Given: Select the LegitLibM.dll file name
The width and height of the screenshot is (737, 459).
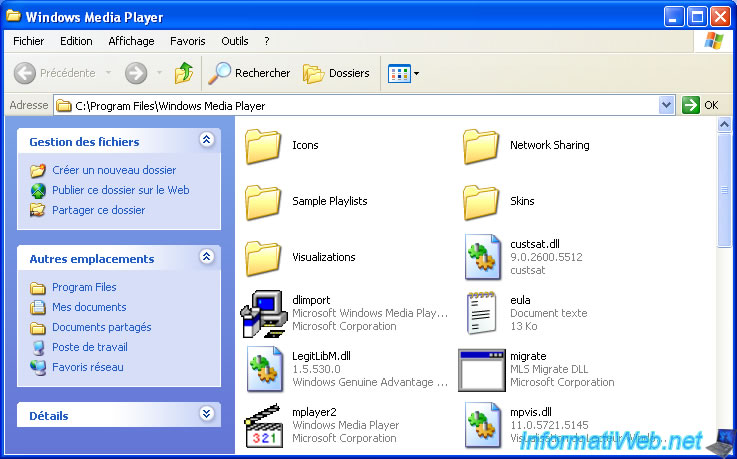Looking at the screenshot, I should [321, 356].
